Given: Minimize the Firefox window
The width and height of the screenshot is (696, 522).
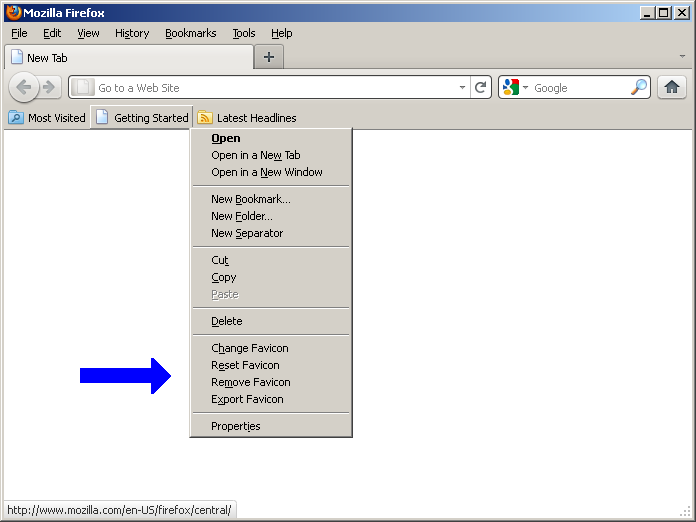Looking at the screenshot, I should (647, 13).
